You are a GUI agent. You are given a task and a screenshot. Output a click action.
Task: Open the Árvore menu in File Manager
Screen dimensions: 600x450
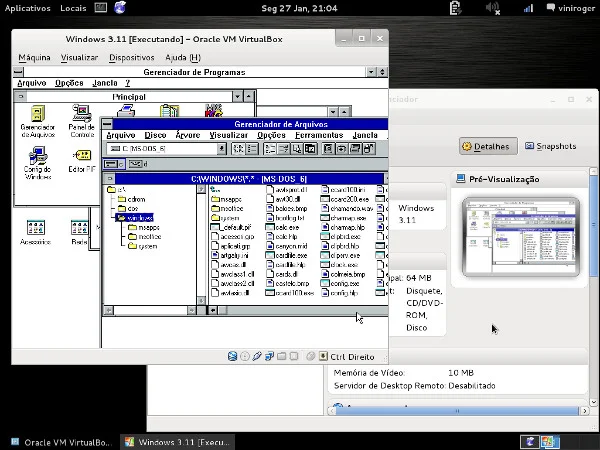188,135
